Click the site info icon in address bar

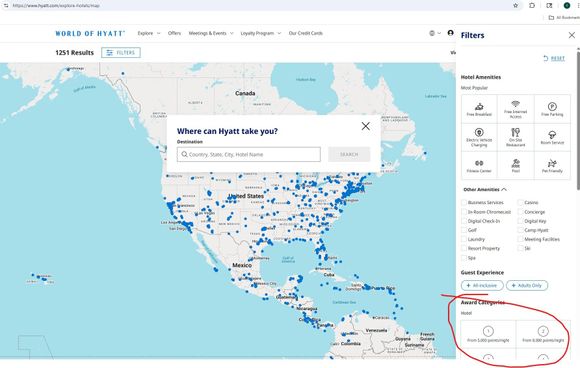coord(6,6)
